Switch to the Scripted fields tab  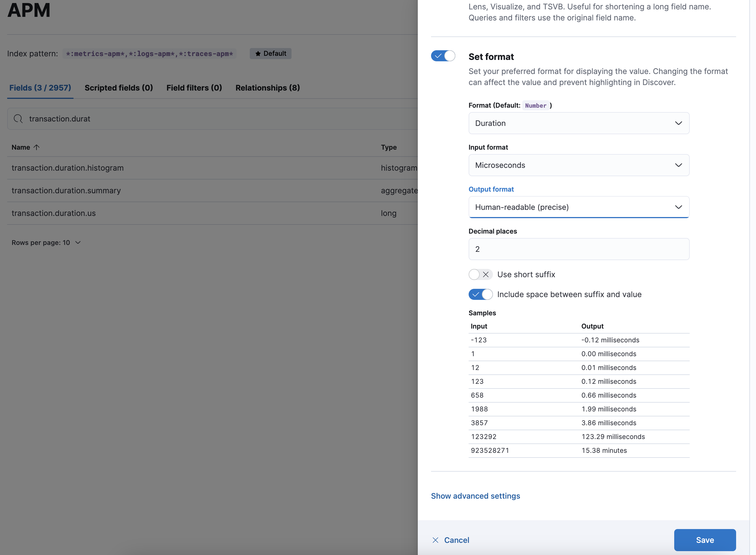pos(119,88)
